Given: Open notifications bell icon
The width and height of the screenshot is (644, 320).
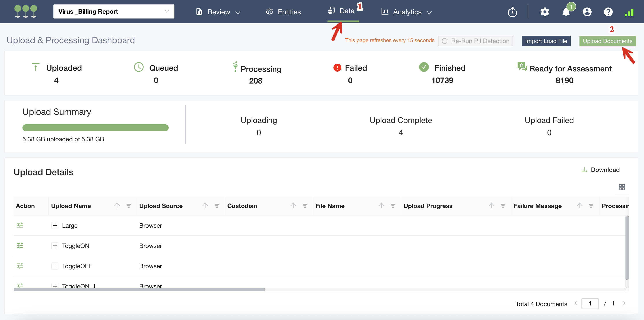Looking at the screenshot, I should point(566,12).
